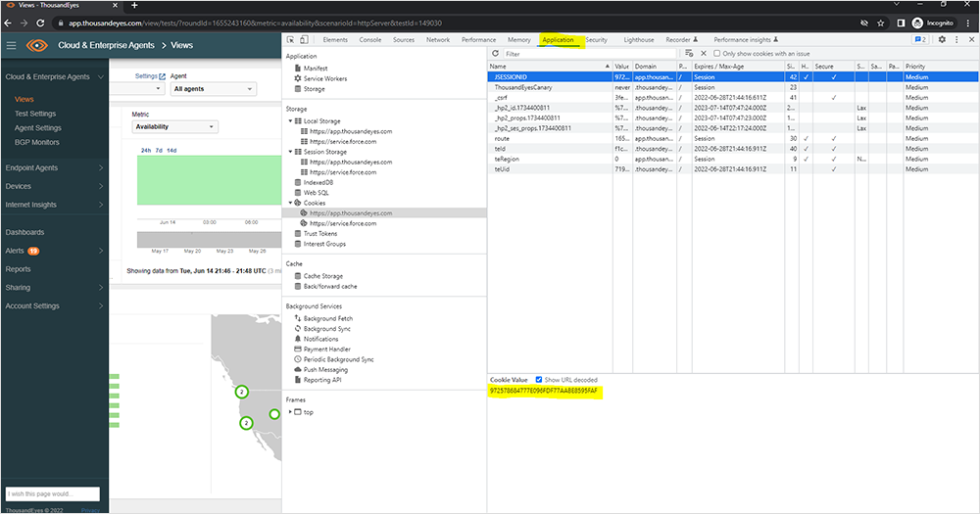Expand the top frame tree node

tap(290, 412)
